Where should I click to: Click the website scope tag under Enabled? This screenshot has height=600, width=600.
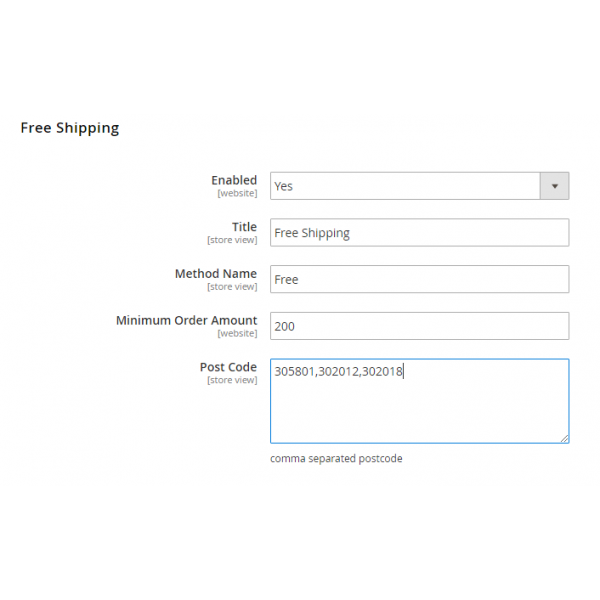click(x=237, y=193)
